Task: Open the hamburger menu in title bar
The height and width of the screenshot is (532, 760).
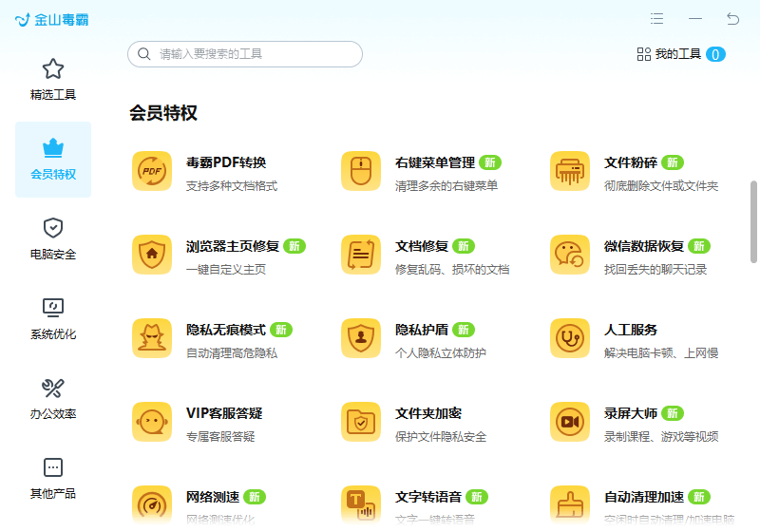Action: click(656, 19)
